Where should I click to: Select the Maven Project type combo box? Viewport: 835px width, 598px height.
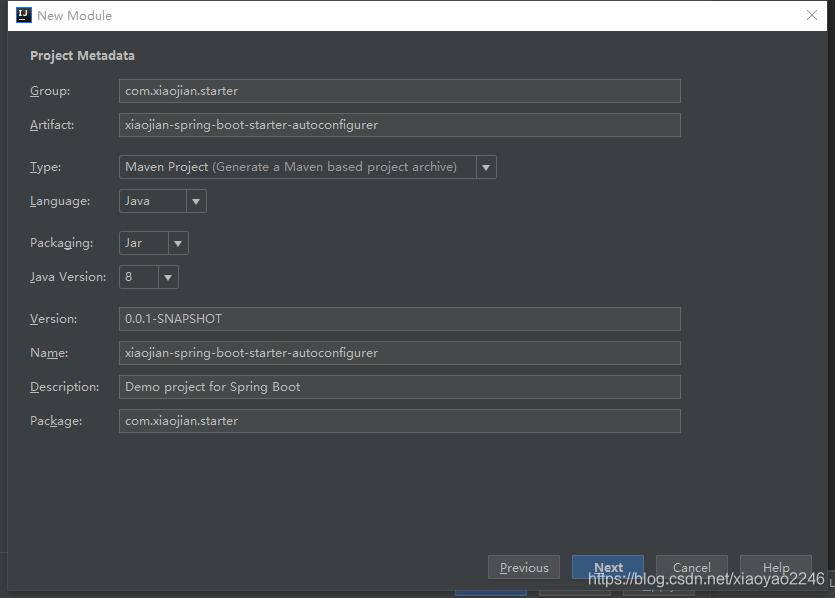[308, 167]
